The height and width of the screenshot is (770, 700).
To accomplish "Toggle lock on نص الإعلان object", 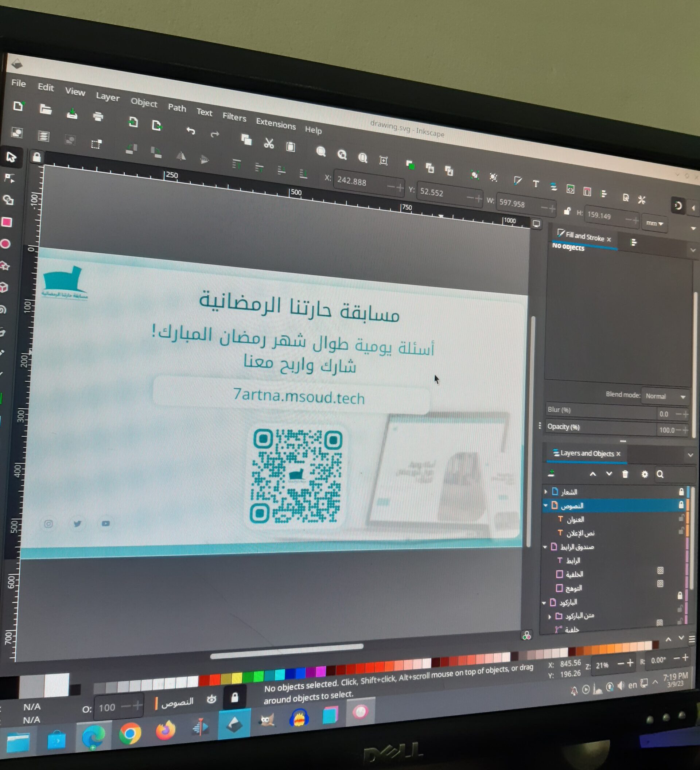I will (681, 531).
